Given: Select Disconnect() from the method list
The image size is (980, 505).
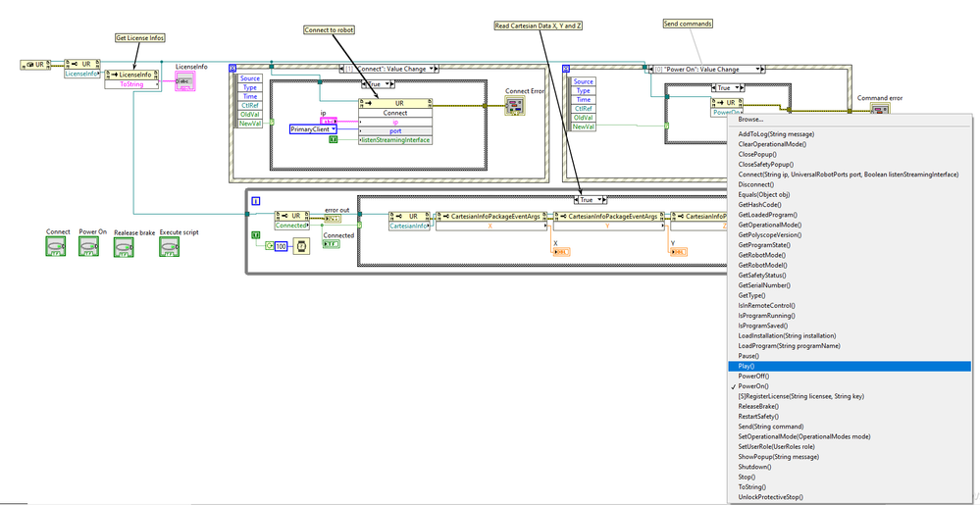Looking at the screenshot, I should [x=850, y=184].
